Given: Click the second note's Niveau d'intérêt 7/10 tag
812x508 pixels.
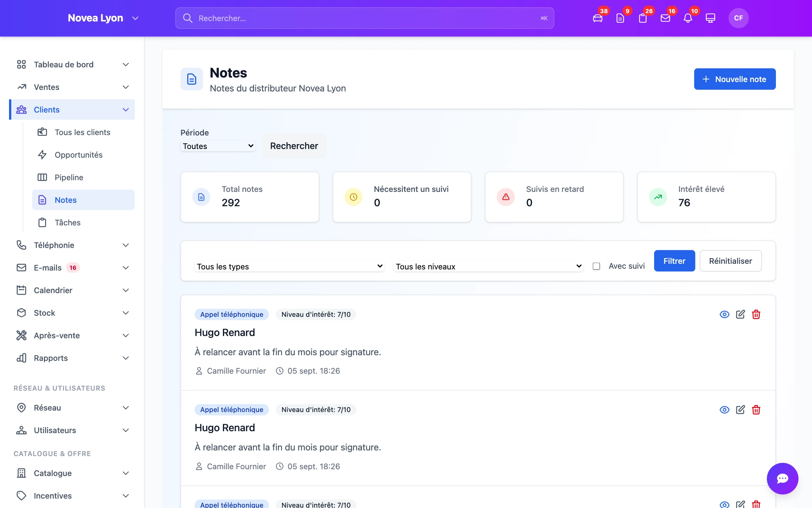Looking at the screenshot, I should point(316,410).
